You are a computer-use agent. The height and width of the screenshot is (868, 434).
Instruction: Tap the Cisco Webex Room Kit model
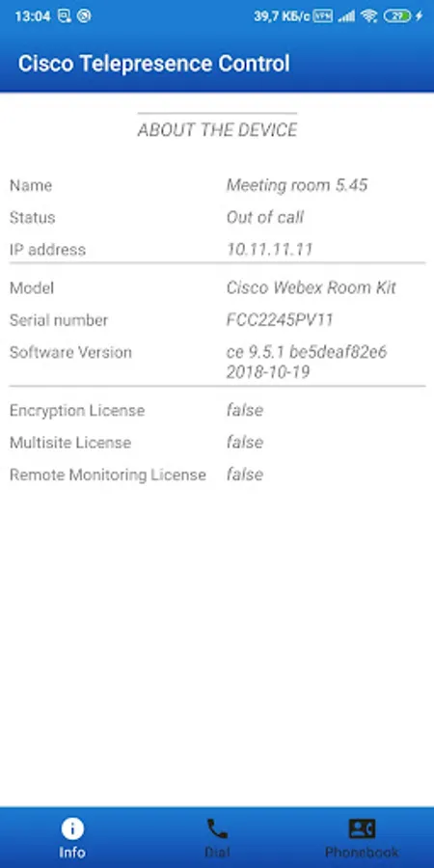point(312,287)
